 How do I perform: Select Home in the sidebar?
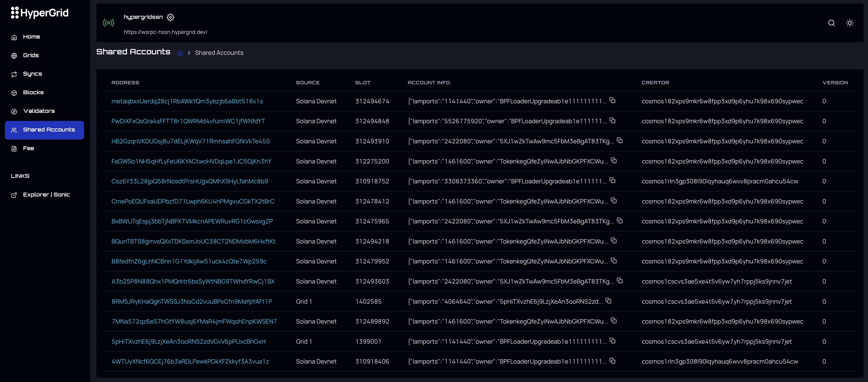pyautogui.click(x=31, y=37)
